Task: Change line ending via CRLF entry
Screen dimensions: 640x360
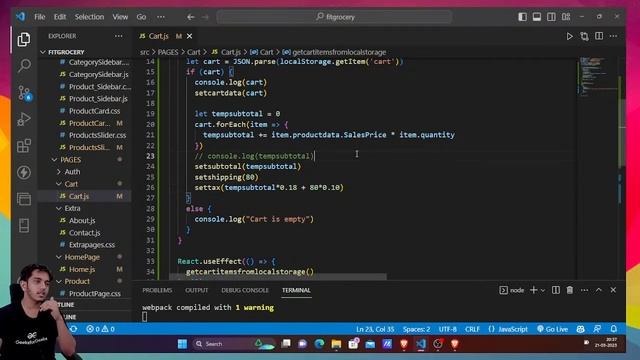Action: [x=472, y=329]
